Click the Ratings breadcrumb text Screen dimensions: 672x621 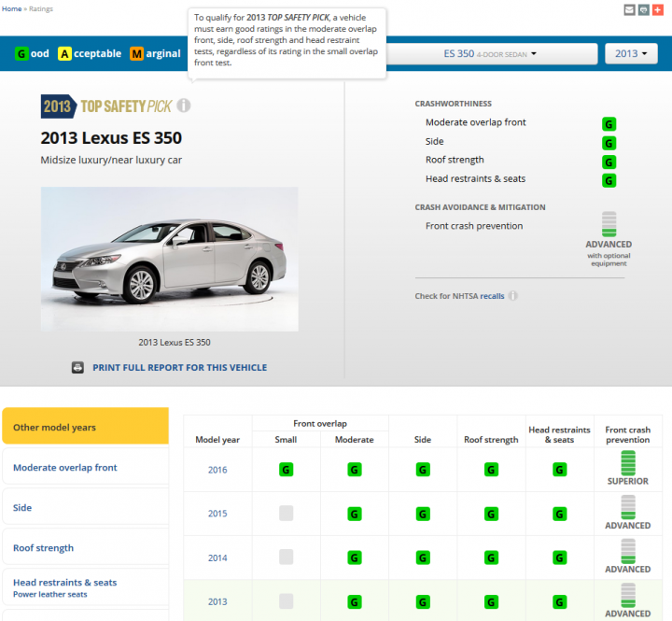click(41, 8)
